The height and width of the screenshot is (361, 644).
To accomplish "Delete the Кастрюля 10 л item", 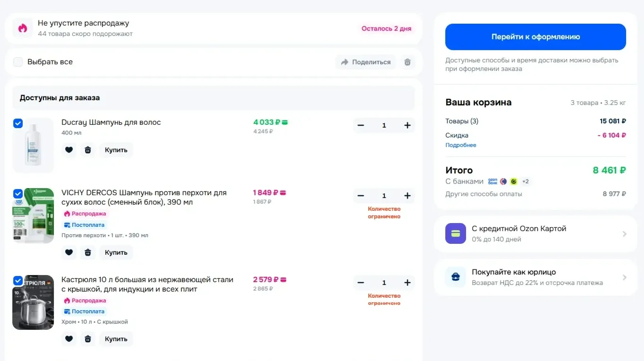I will (x=88, y=339).
